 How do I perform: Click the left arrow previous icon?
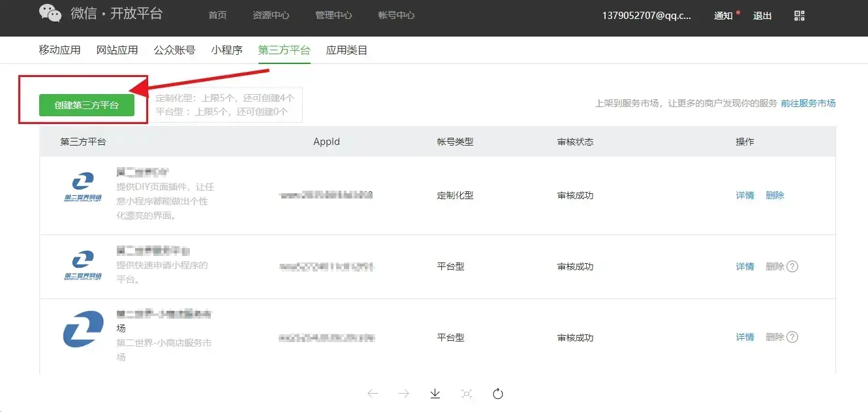pyautogui.click(x=373, y=393)
